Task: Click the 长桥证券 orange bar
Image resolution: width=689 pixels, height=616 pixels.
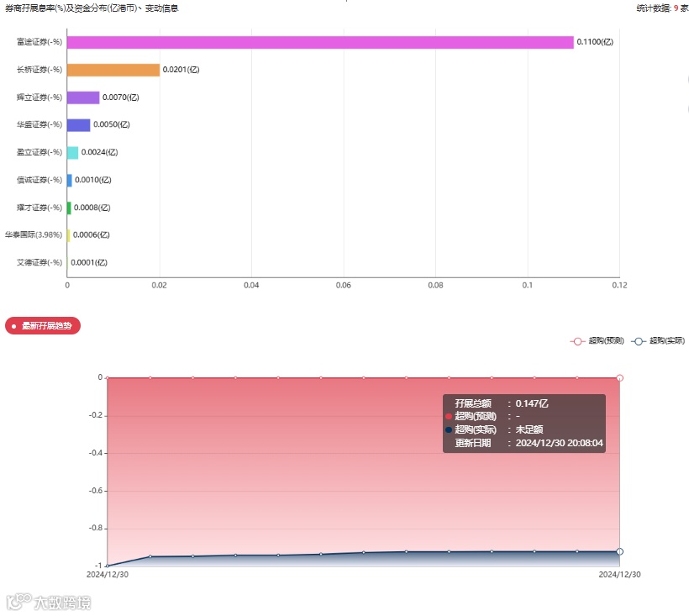Action: [113, 70]
